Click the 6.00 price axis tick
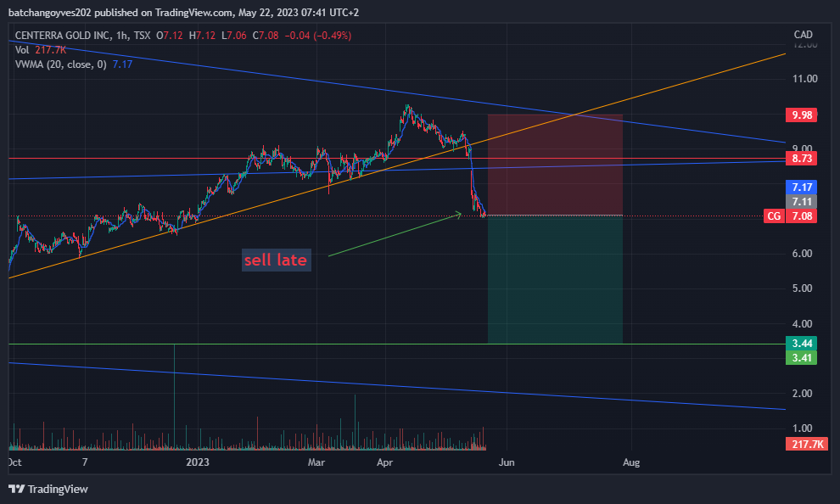 pos(803,254)
